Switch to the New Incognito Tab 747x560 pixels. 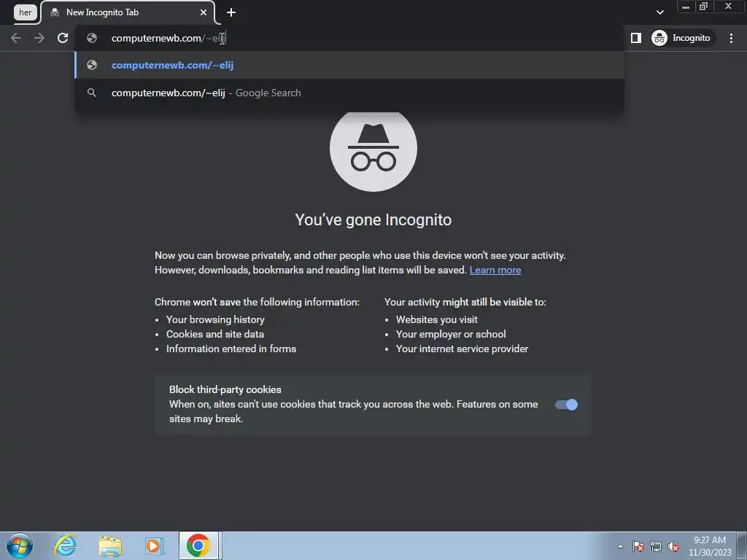pos(128,12)
